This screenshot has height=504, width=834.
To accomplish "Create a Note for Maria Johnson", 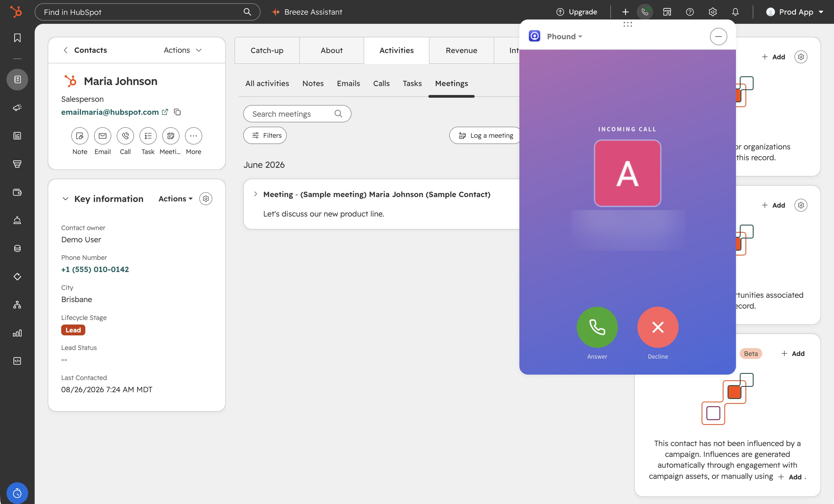I will point(80,136).
